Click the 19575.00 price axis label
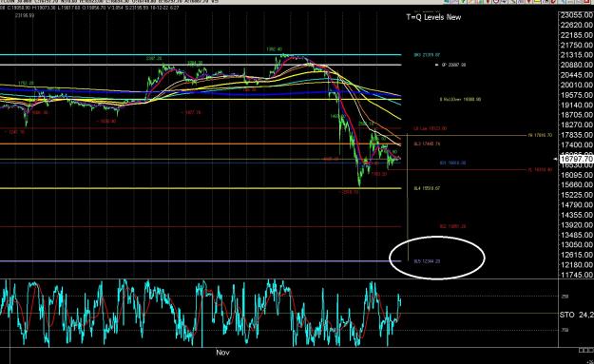Screen dimensions: 594x364 [x=577, y=95]
